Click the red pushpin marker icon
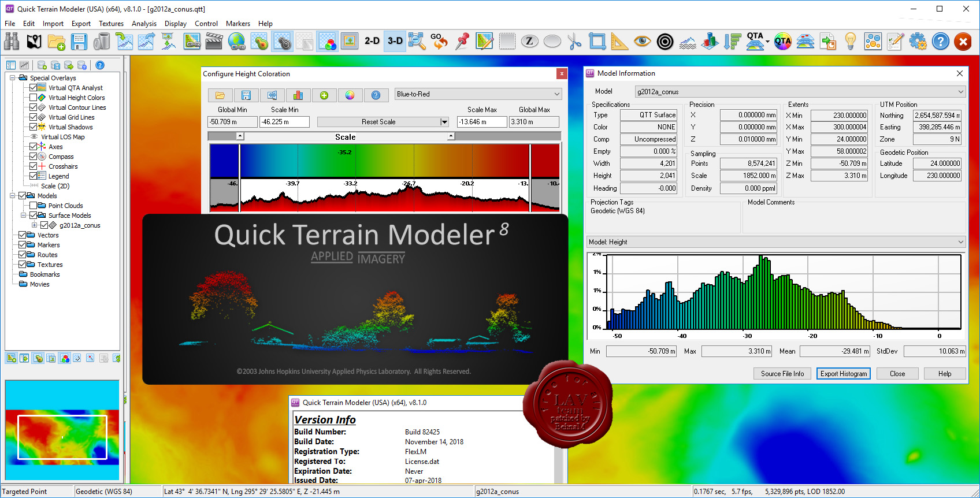 click(x=462, y=41)
